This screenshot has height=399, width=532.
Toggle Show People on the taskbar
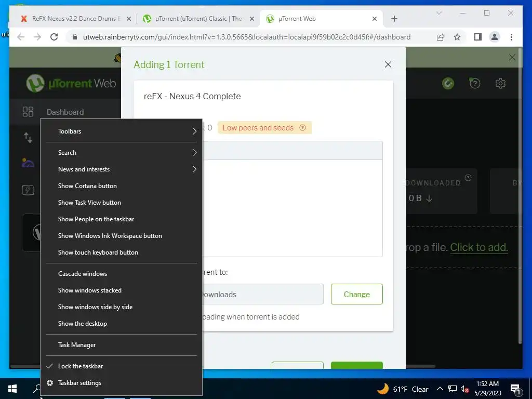pyautogui.click(x=121, y=219)
